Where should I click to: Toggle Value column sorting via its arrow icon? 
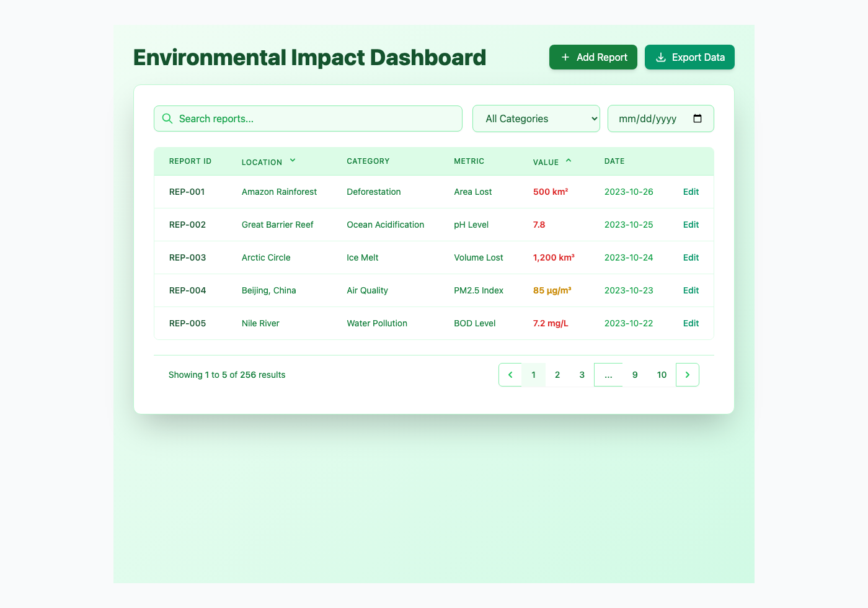click(x=569, y=160)
